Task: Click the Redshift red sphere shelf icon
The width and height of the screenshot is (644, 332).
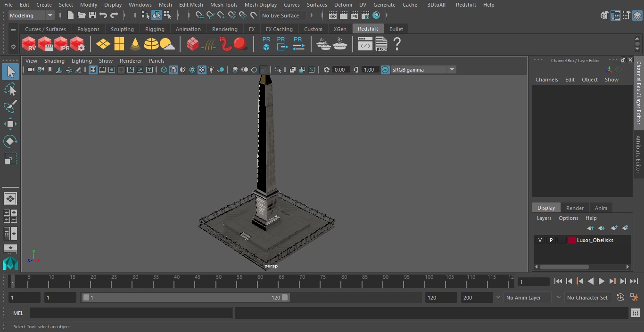Action: pyautogui.click(x=240, y=44)
